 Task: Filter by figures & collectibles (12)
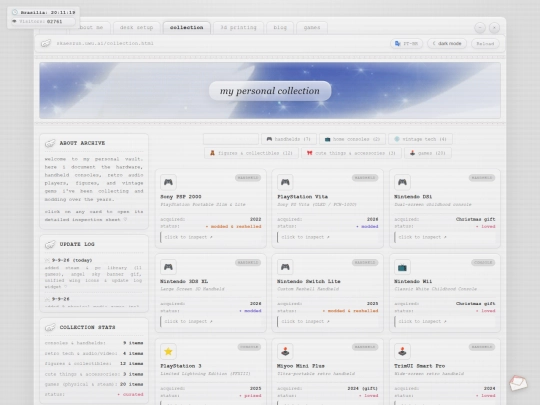click(x=251, y=153)
